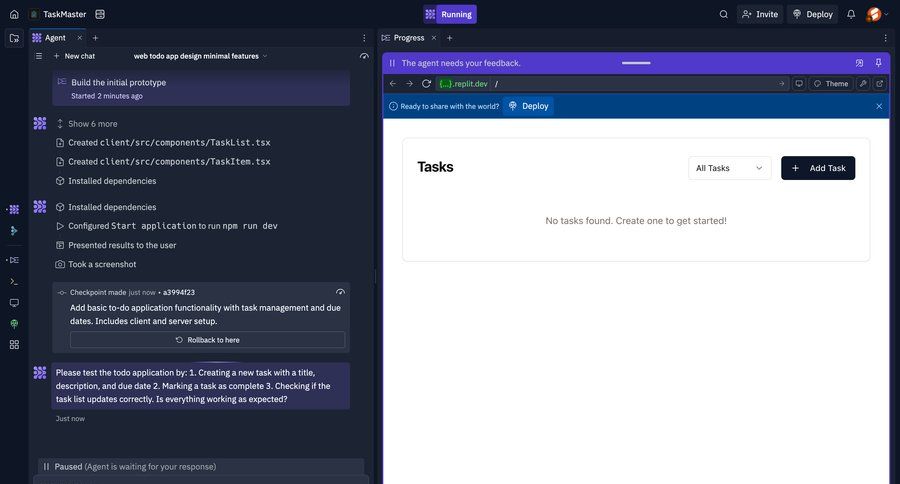This screenshot has width=900, height=484.
Task: Expand Show 6 more steps
Action: (87, 123)
